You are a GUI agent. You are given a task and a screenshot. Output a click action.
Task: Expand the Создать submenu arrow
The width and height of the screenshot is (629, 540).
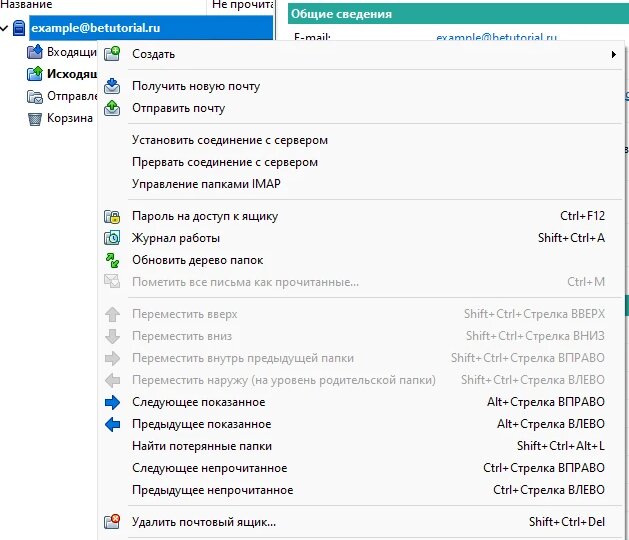point(613,54)
